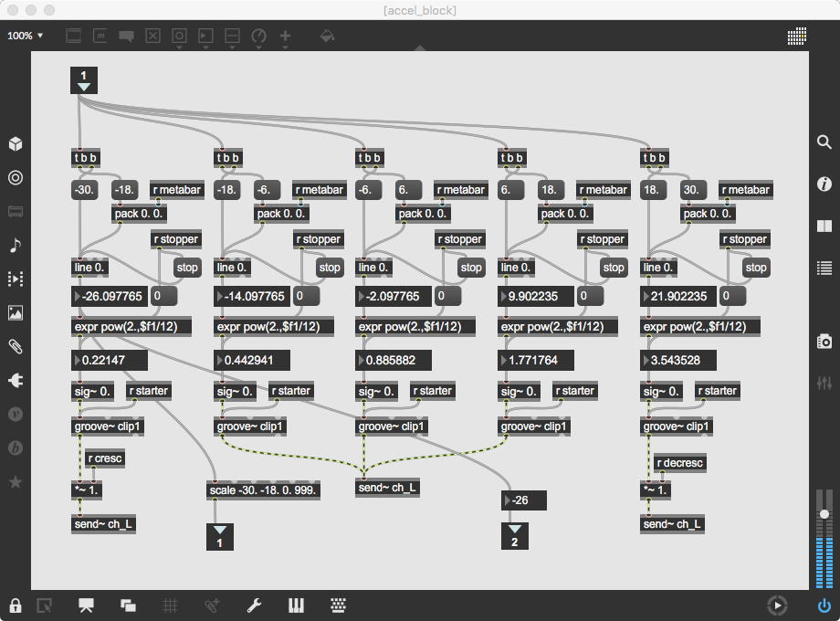Select the middle send~ ch_L object
This screenshot has width=840, height=621.
coord(387,488)
